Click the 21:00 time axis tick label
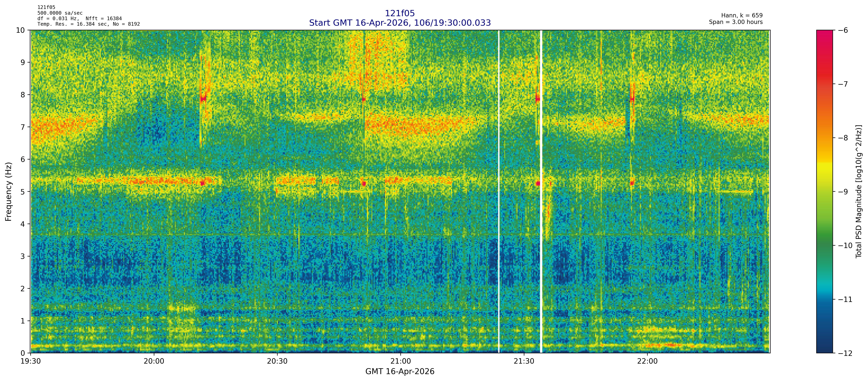Viewport: 868px width, 381px height. (x=401, y=361)
